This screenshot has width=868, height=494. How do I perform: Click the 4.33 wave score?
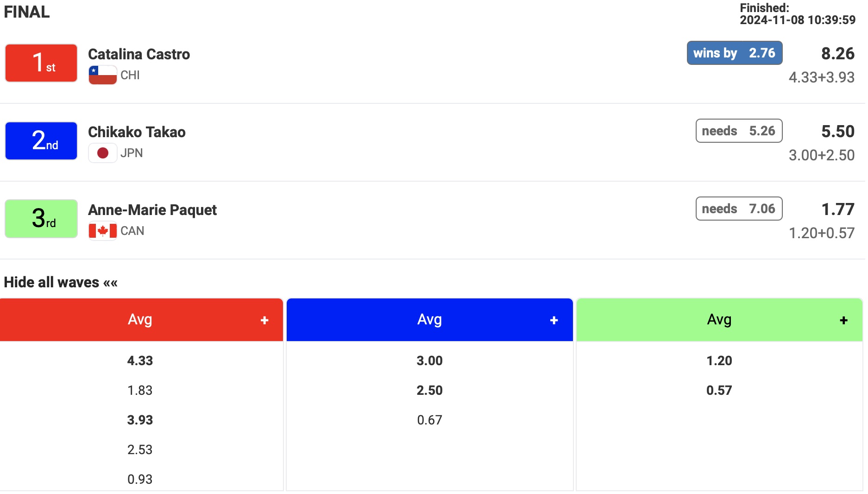pyautogui.click(x=140, y=361)
